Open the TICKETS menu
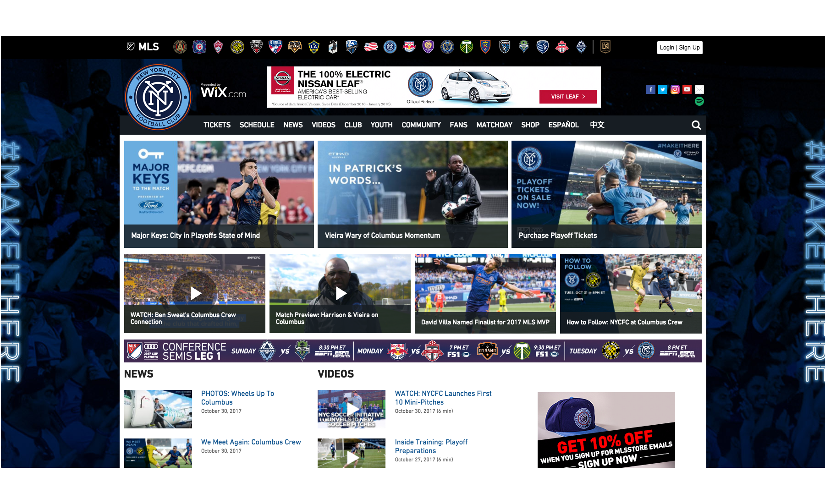This screenshot has width=825, height=504. [x=217, y=125]
